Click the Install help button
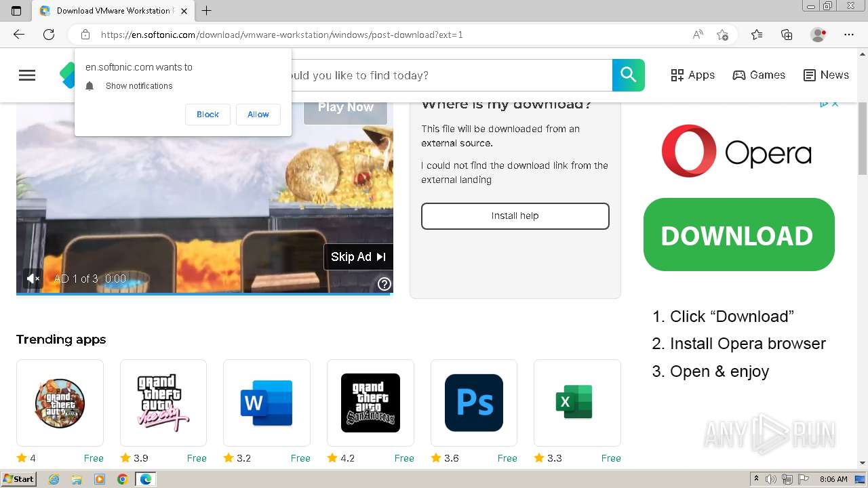Screen dimensions: 868x488 point(515,216)
